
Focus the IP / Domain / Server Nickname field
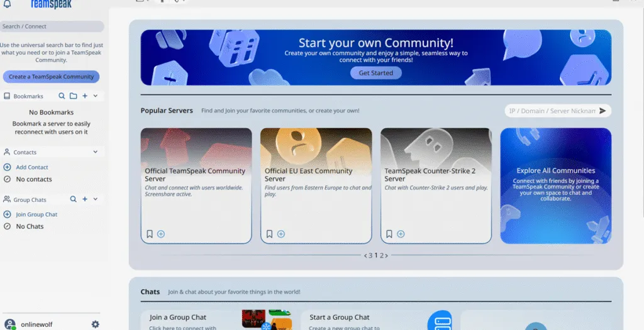(x=552, y=111)
